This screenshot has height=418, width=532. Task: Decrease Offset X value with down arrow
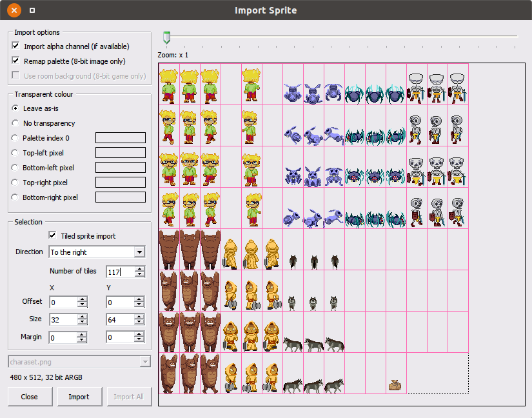point(83,304)
